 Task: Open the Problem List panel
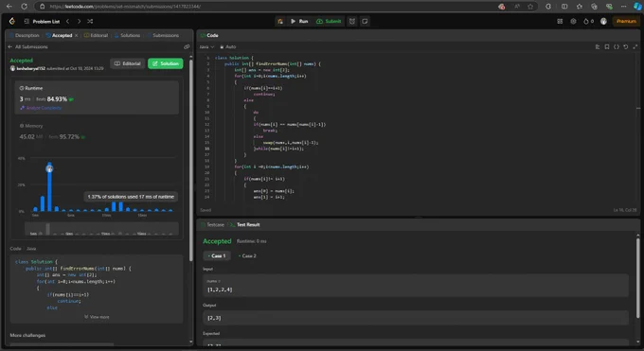(42, 22)
